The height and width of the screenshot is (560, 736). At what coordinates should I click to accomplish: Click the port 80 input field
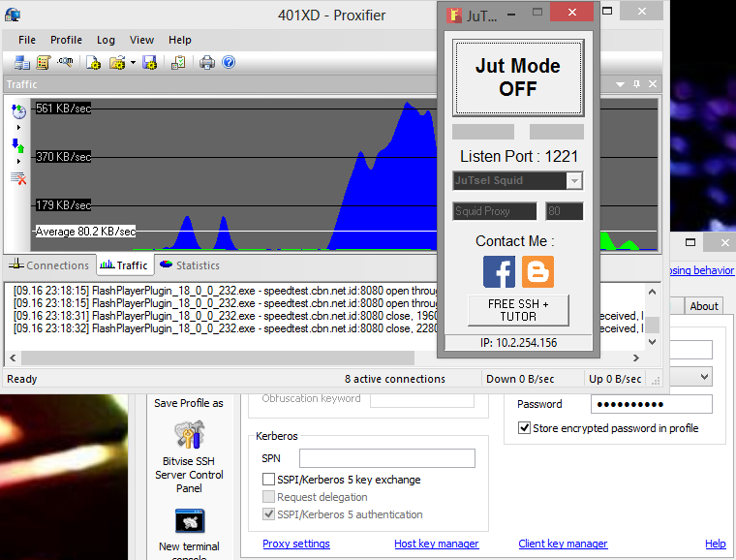tap(565, 211)
